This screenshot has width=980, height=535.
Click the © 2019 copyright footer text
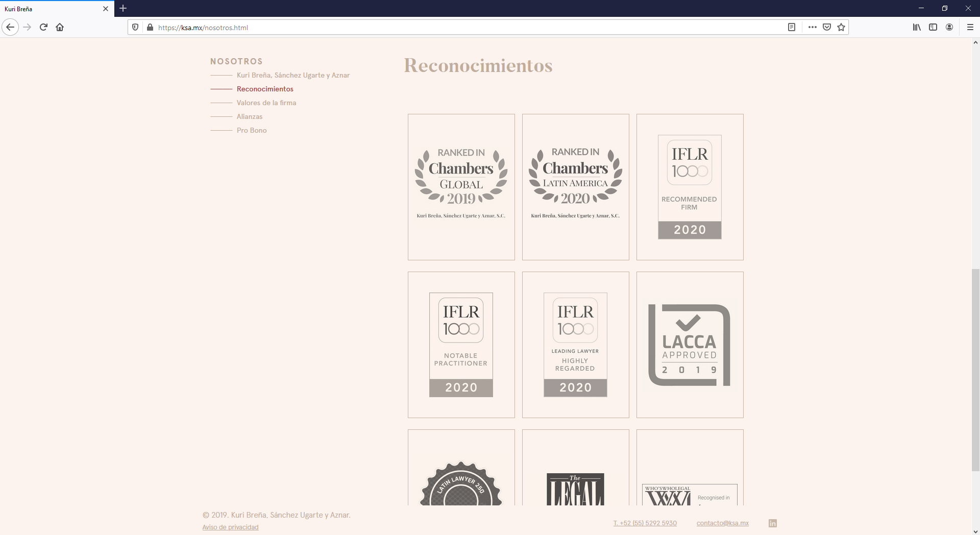point(277,515)
